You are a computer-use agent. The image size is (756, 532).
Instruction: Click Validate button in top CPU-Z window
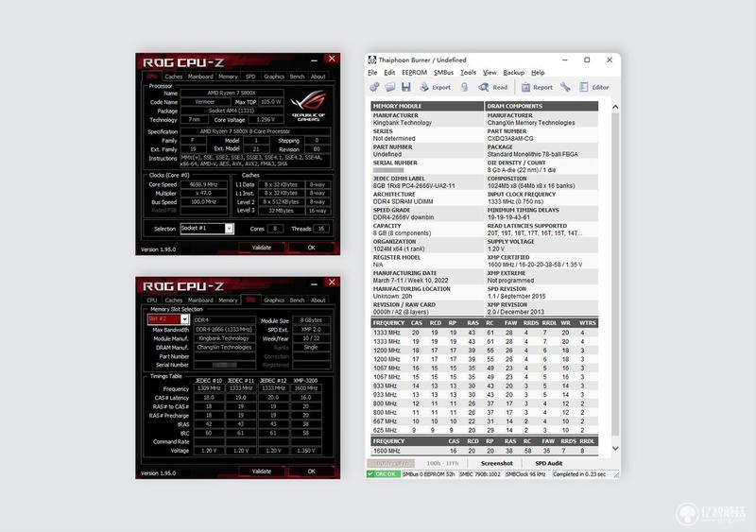[262, 248]
